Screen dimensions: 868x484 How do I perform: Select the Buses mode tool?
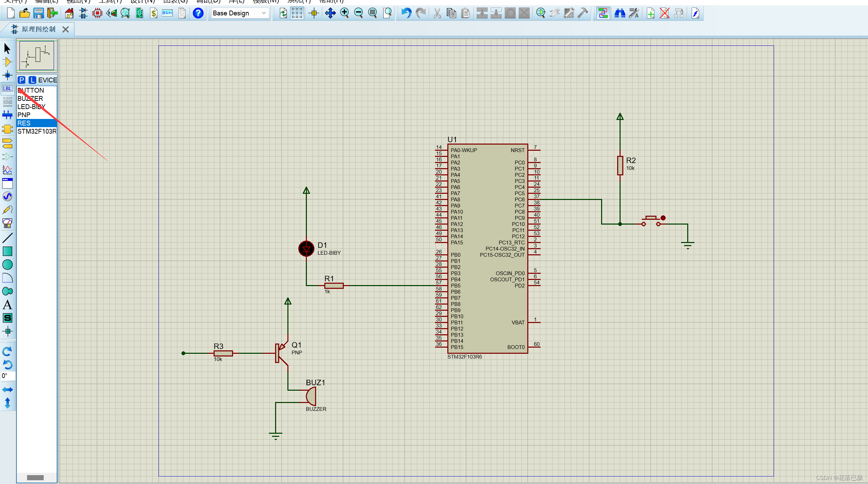(x=7, y=115)
